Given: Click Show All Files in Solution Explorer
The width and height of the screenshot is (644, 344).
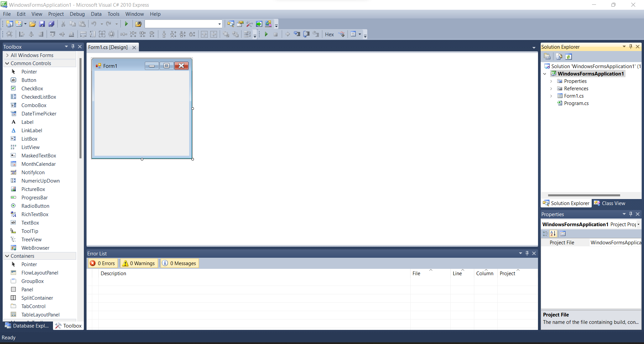Looking at the screenshot, I should 559,56.
